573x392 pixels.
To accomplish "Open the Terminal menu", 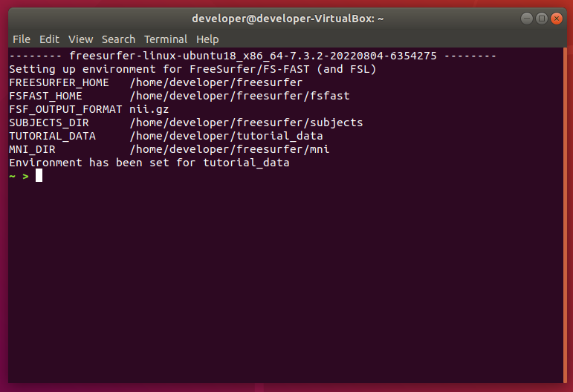I will [166, 39].
